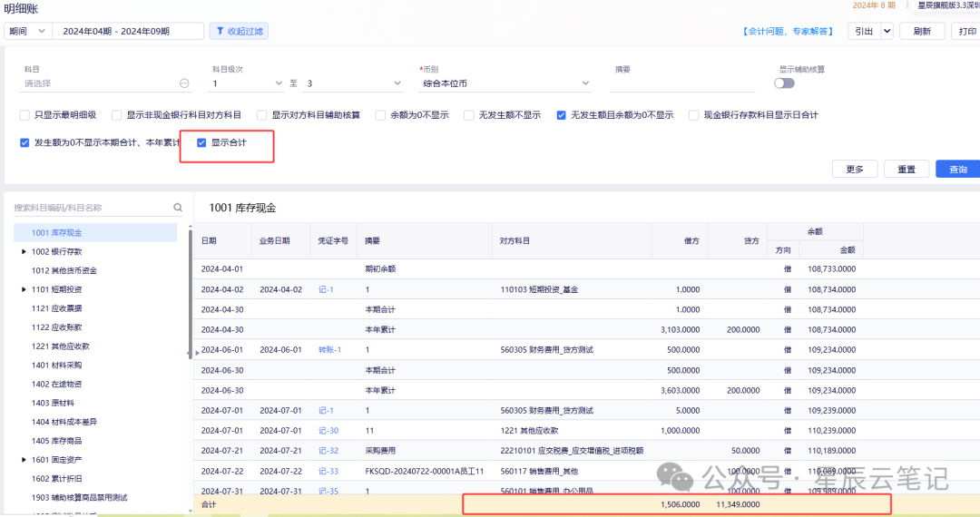This screenshot has height=517, width=980.
Task: Open subject picker ellipsis icon
Action: point(183,83)
